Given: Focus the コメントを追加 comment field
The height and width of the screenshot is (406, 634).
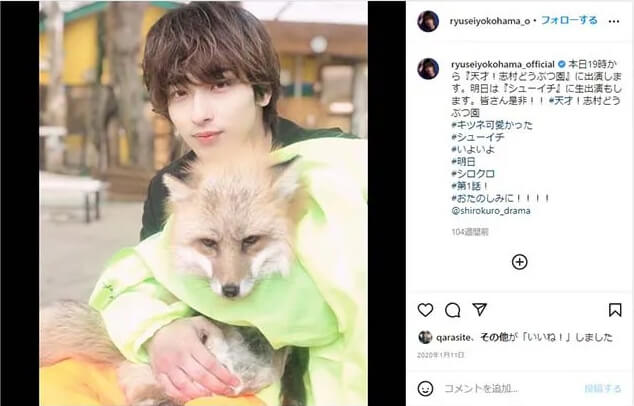Looking at the screenshot, I should (509, 389).
